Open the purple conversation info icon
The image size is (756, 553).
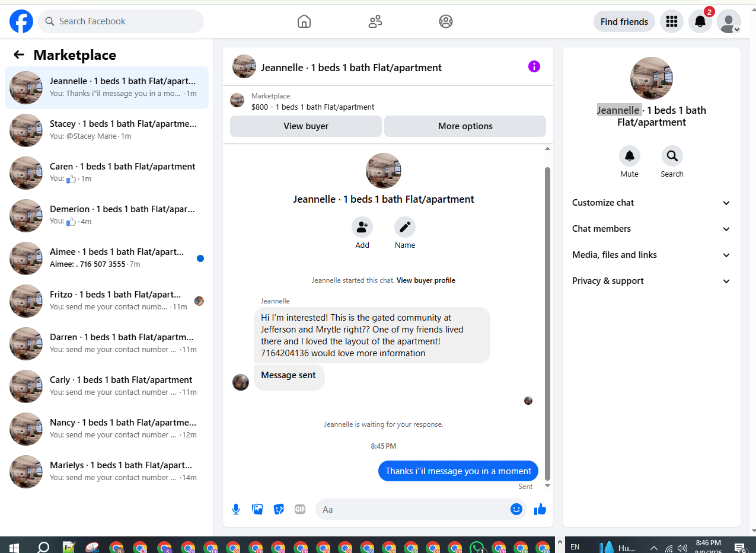(534, 66)
